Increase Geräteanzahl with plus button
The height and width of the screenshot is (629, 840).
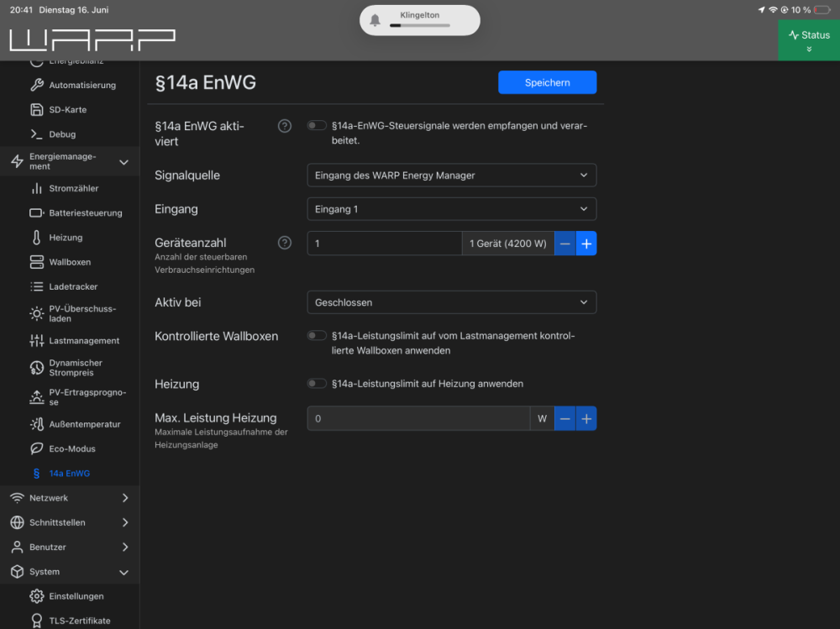(x=586, y=244)
